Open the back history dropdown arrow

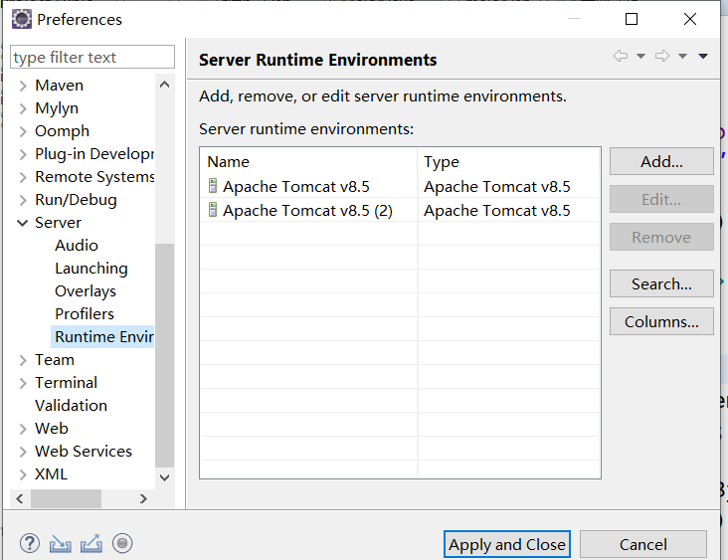(x=640, y=56)
